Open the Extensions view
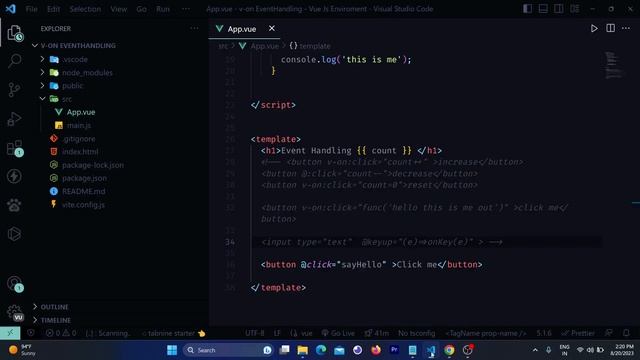The width and height of the screenshot is (640, 360). click(x=15, y=148)
